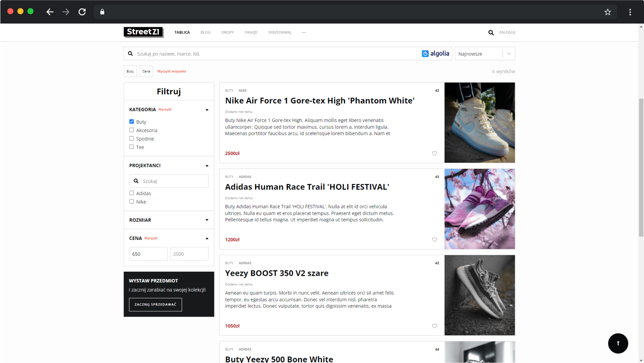The height and width of the screenshot is (363, 644).
Task: Click the Wyczyść wszystko link
Action: [172, 72]
